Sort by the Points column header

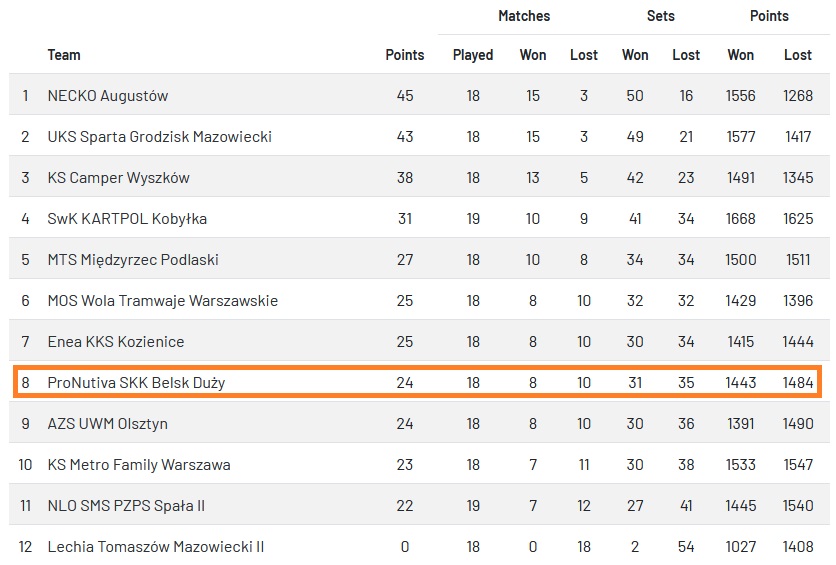pos(405,55)
